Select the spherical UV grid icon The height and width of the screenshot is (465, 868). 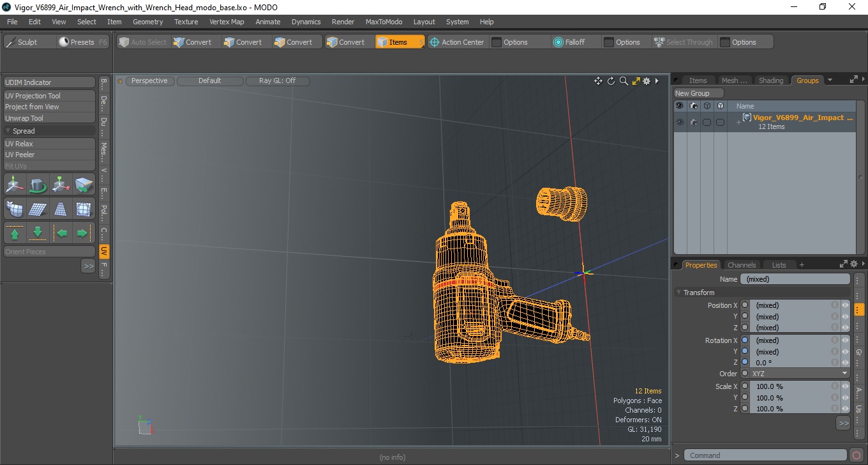[x=84, y=209]
